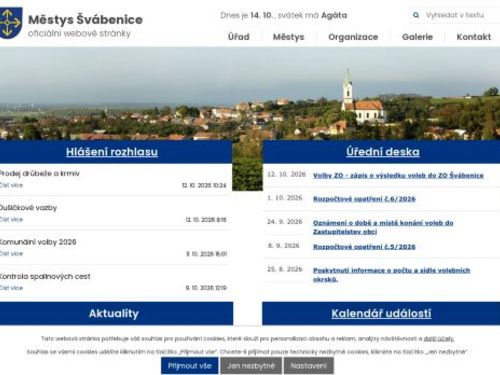The width and height of the screenshot is (500, 375).
Task: Open the Kontakt menu
Action: coord(474,37)
